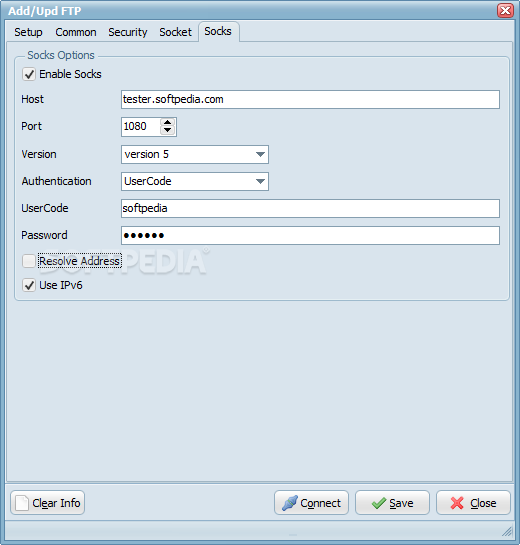Select the Socket tab
The height and width of the screenshot is (545, 520).
(x=175, y=32)
